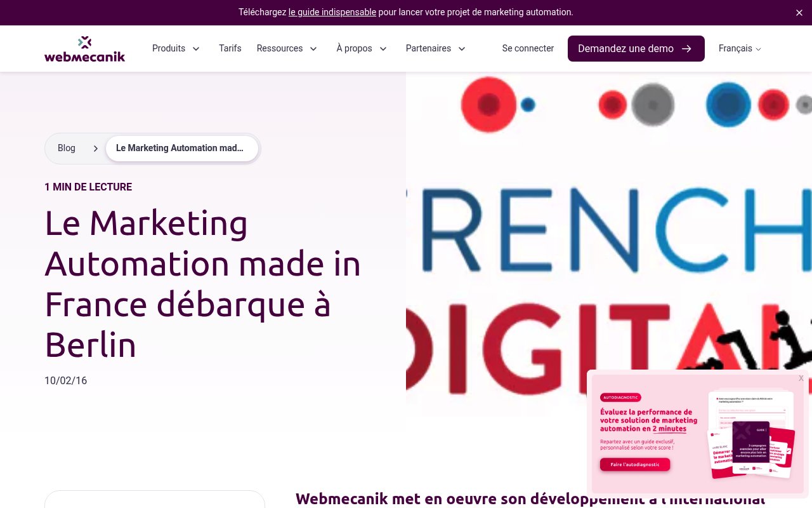Click Faire l'autodiagnostic button
This screenshot has height=508, width=812.
(634, 464)
